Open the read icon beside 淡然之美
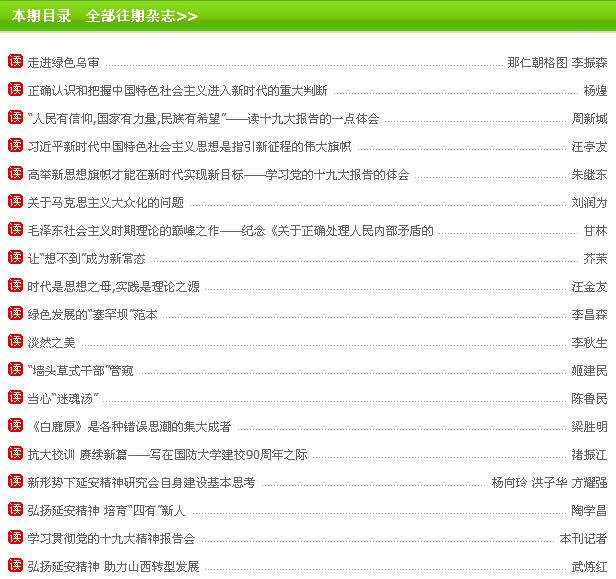 [x=15, y=342]
